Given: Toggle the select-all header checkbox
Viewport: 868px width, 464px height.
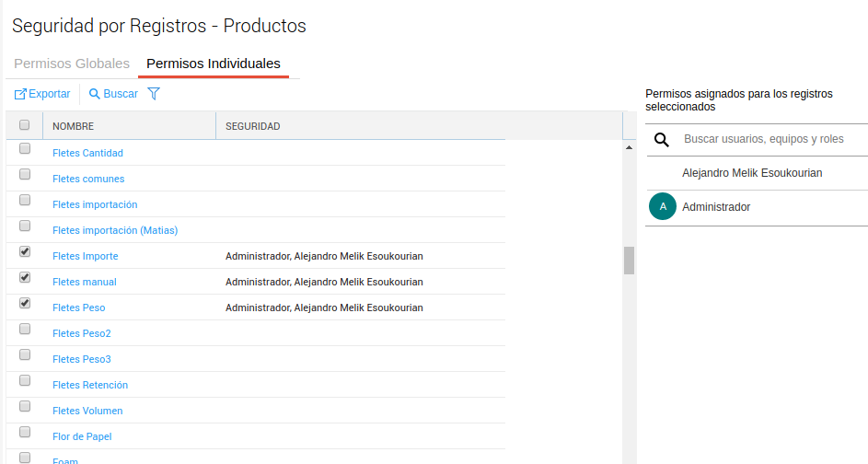Looking at the screenshot, I should [x=25, y=125].
